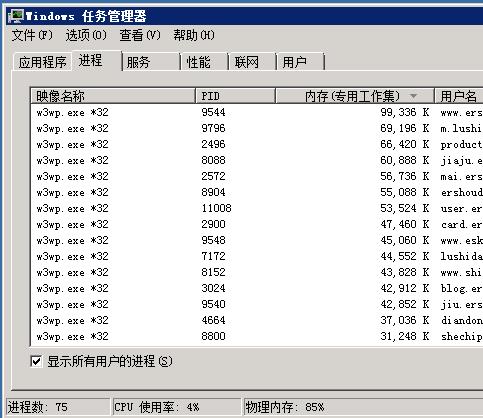The width and height of the screenshot is (483, 418).
Task: Click the PID value 9544
Action: point(213,112)
